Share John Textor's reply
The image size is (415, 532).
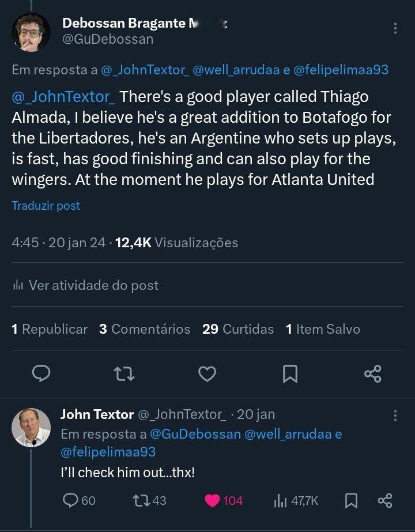point(385,501)
